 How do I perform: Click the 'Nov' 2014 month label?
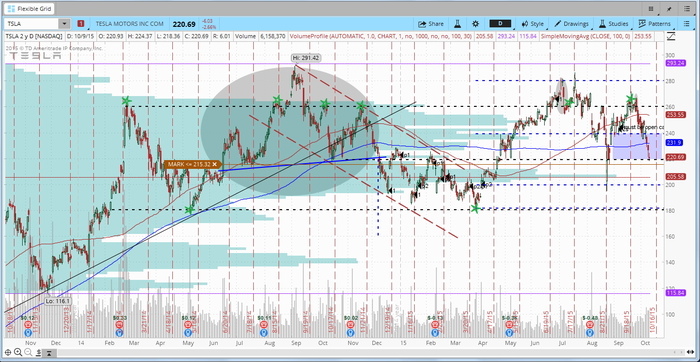353,342
